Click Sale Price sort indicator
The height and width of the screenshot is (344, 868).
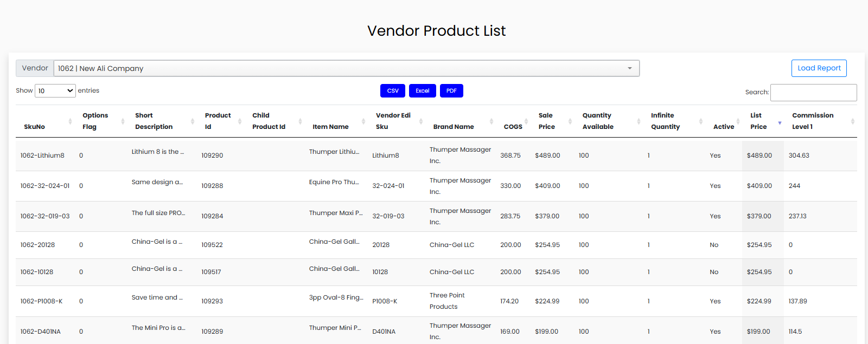click(x=570, y=121)
